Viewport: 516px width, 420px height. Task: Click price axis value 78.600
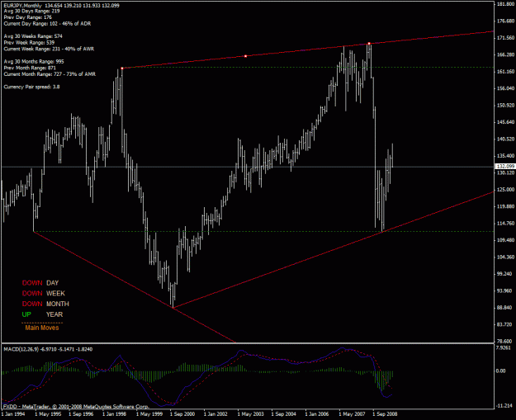click(504, 342)
